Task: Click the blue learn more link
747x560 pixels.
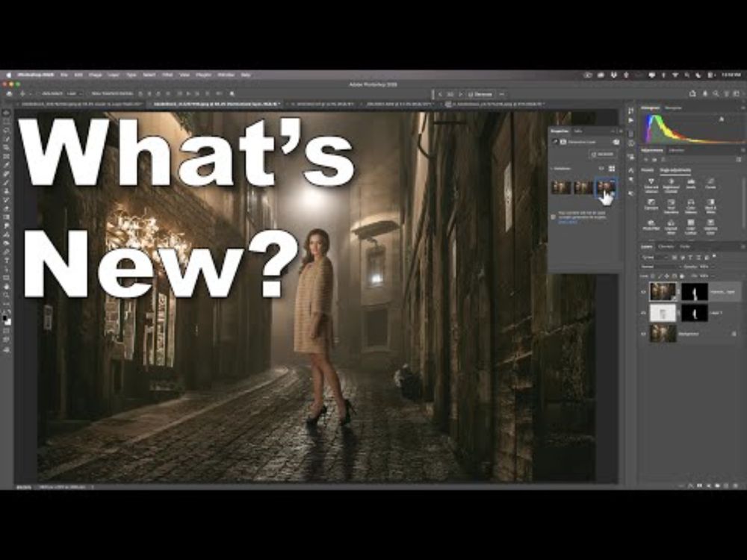Action: tap(566, 223)
